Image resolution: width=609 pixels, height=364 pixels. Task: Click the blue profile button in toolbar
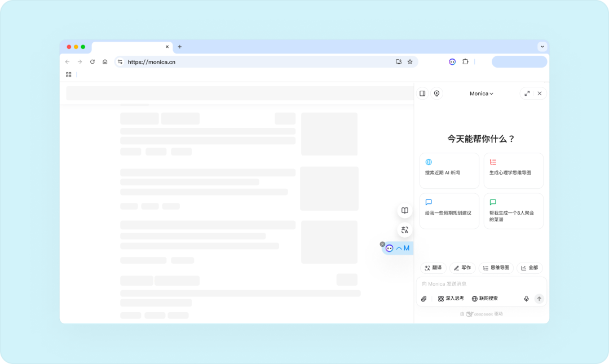[x=519, y=62]
